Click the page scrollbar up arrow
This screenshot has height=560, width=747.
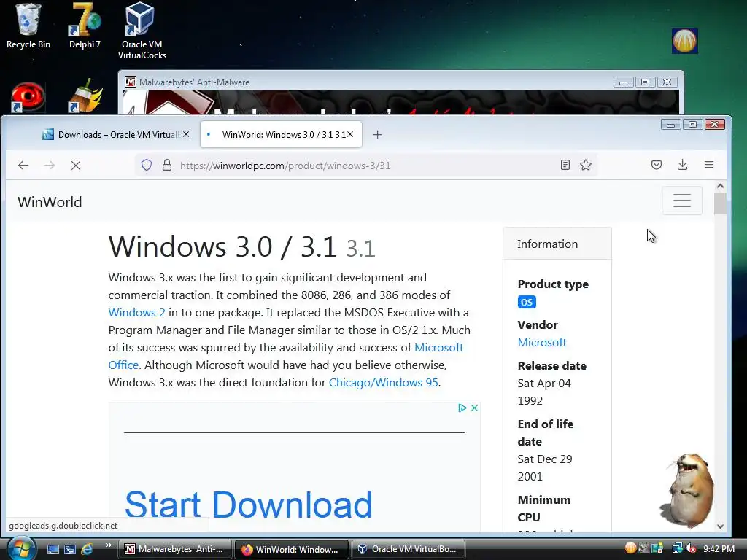tap(720, 186)
